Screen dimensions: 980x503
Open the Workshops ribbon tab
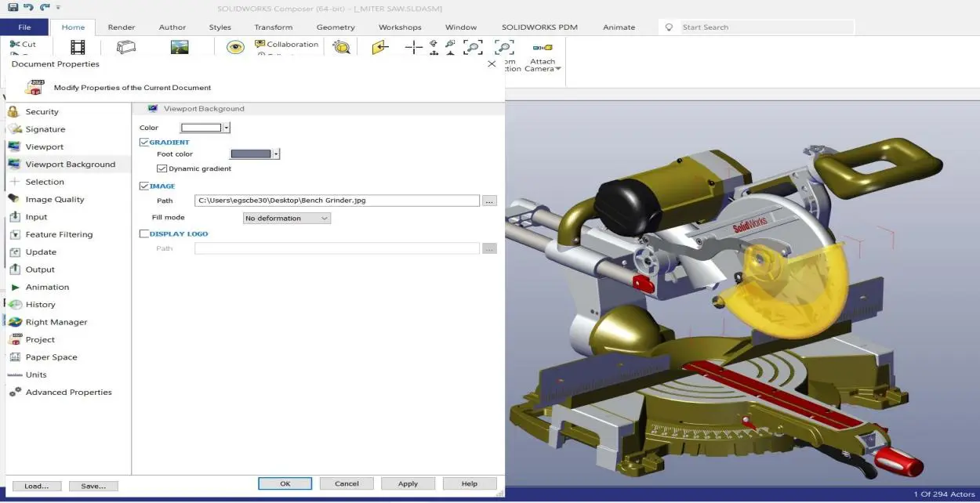click(400, 27)
